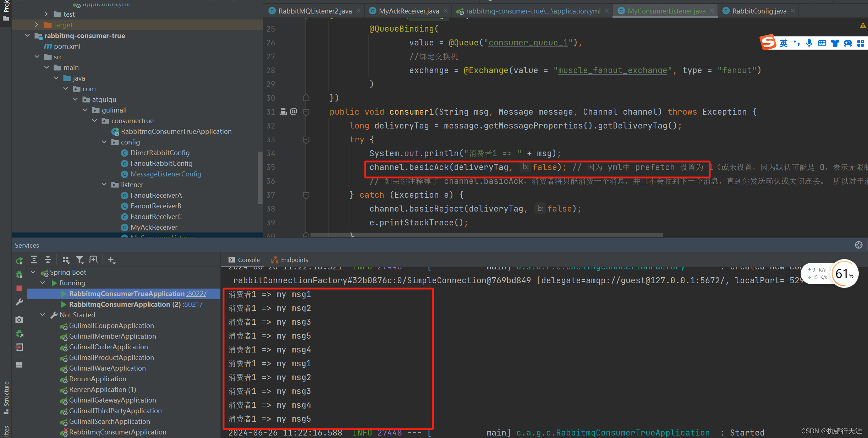Click the Group By icon in Services toolbar
Screen dimensions: 868x438
click(x=66, y=260)
